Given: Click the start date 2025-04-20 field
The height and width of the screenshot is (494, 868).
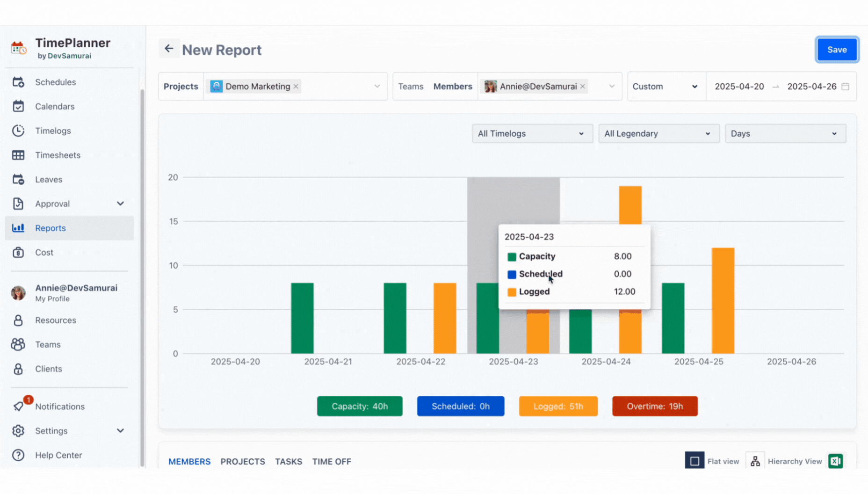Looking at the screenshot, I should tap(739, 87).
